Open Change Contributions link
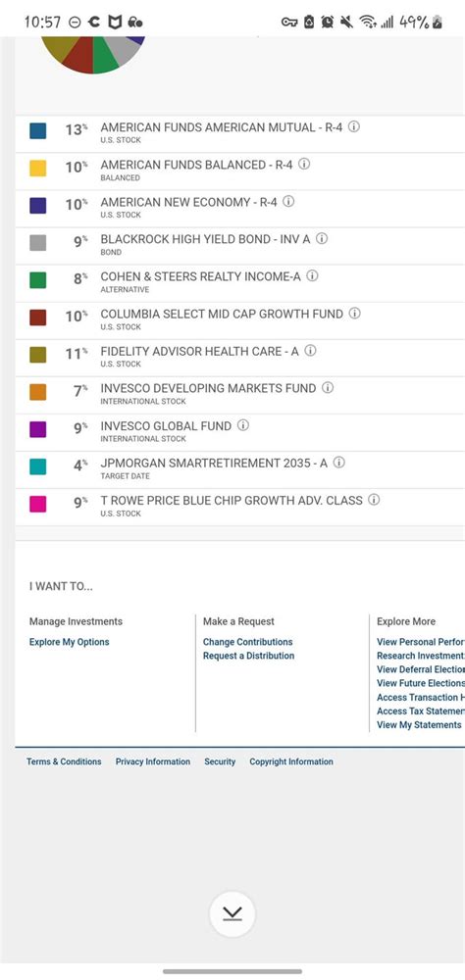This screenshot has height=980, width=465. coord(248,642)
